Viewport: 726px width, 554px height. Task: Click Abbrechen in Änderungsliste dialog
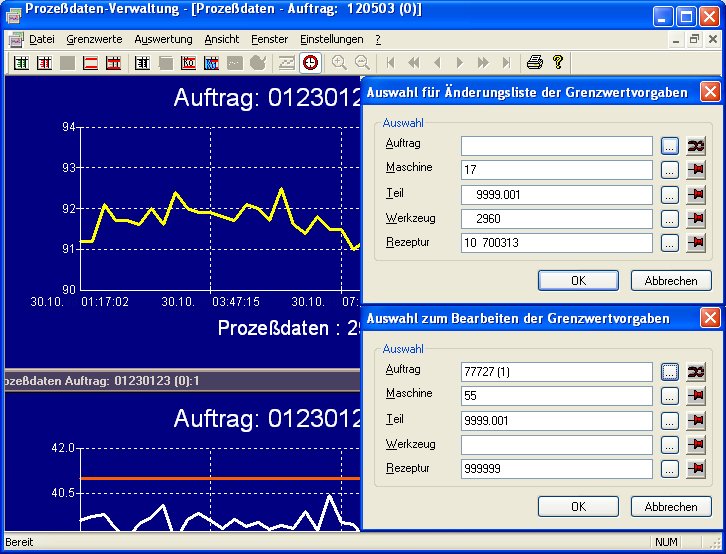671,281
